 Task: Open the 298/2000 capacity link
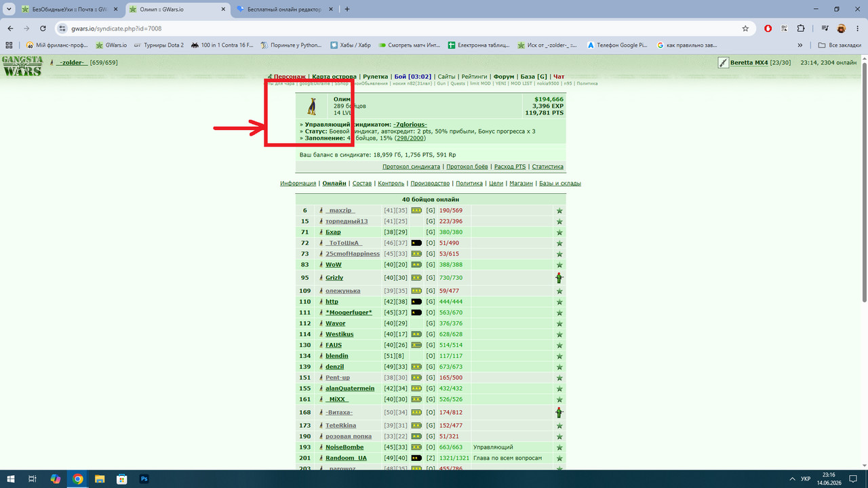tap(410, 138)
